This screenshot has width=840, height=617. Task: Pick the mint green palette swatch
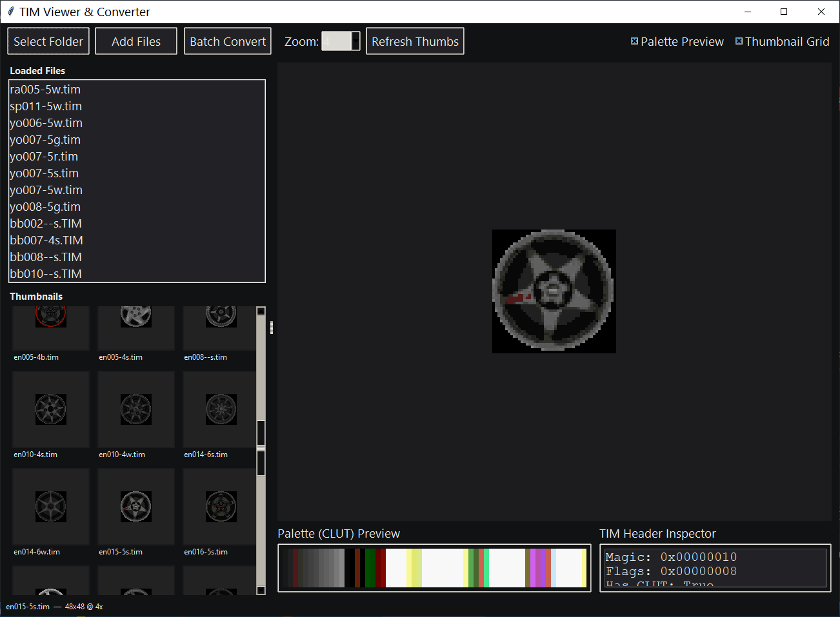click(486, 568)
